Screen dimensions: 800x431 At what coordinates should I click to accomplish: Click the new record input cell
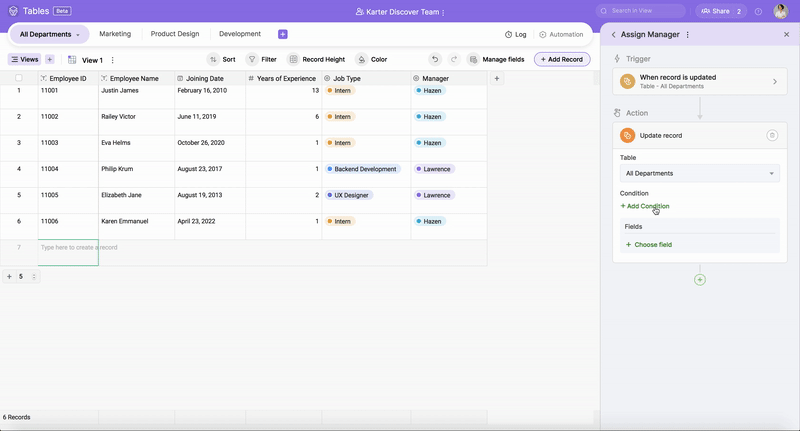tap(68, 252)
